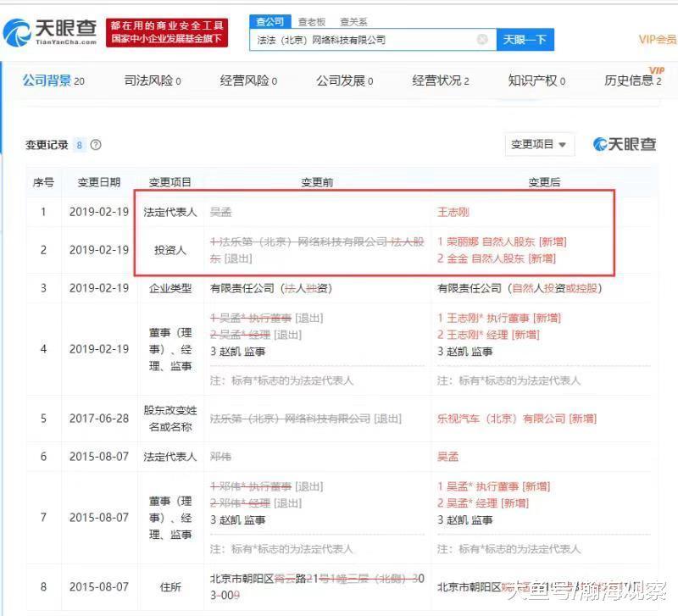Screen dimensions: 678x616
Task: Open the 经营风险 section tab
Action: (248, 80)
